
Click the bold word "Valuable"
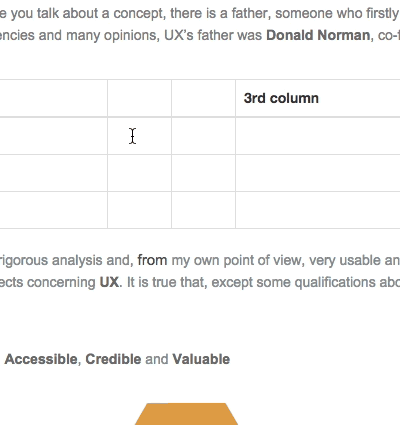point(201,359)
